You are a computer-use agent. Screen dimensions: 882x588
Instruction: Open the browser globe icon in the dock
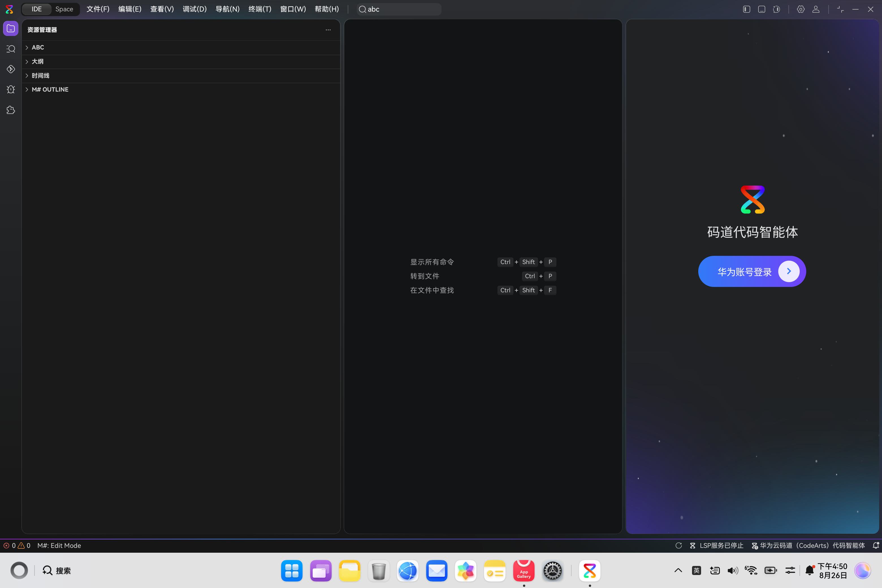408,571
